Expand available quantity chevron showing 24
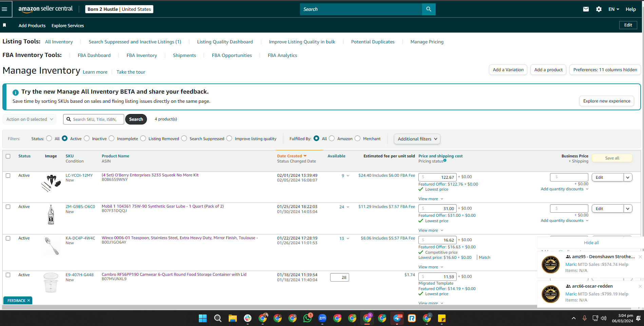The width and height of the screenshot is (644, 326). [x=348, y=207]
